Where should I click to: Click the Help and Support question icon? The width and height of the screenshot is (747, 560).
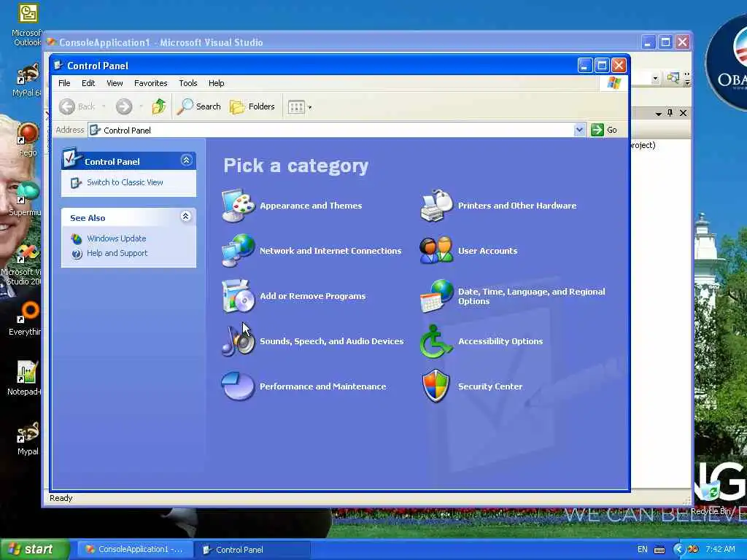[77, 253]
